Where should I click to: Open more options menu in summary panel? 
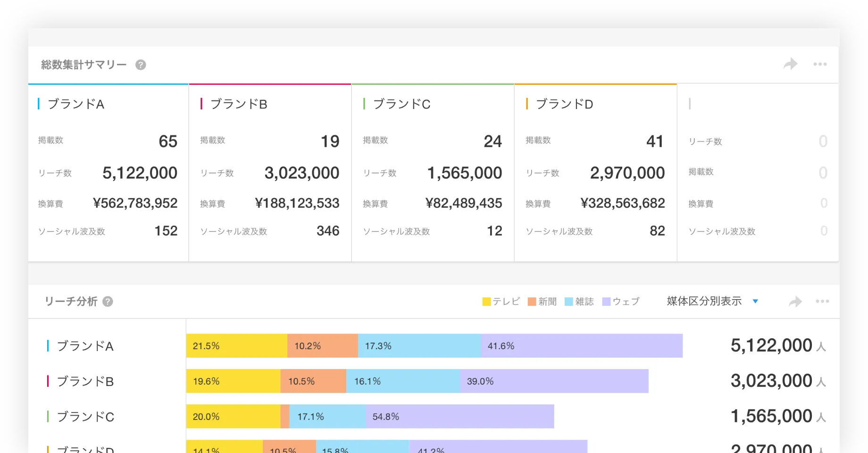(x=820, y=64)
